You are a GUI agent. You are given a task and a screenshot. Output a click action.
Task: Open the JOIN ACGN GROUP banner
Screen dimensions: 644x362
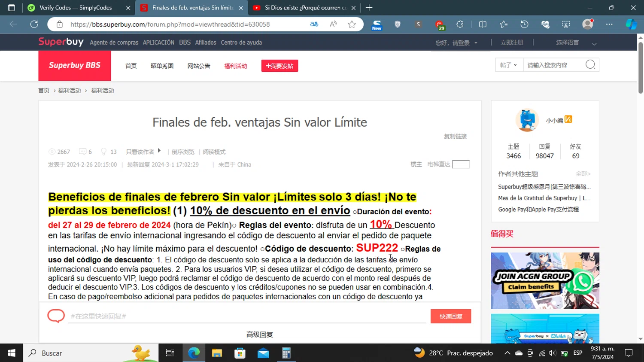point(545,280)
